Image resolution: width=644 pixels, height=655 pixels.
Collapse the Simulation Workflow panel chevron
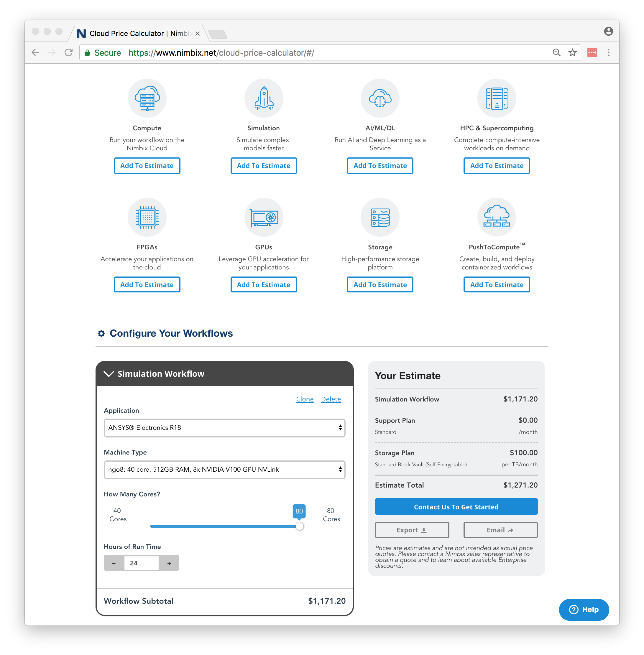coord(109,374)
